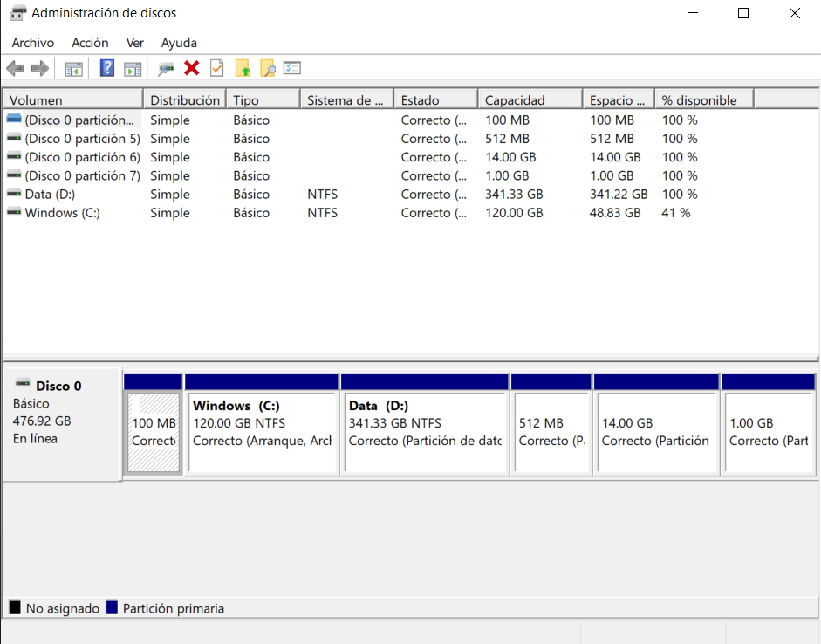Select the Data (D:) 341.33 GB partition block
This screenshot has width=821, height=644.
[425, 433]
